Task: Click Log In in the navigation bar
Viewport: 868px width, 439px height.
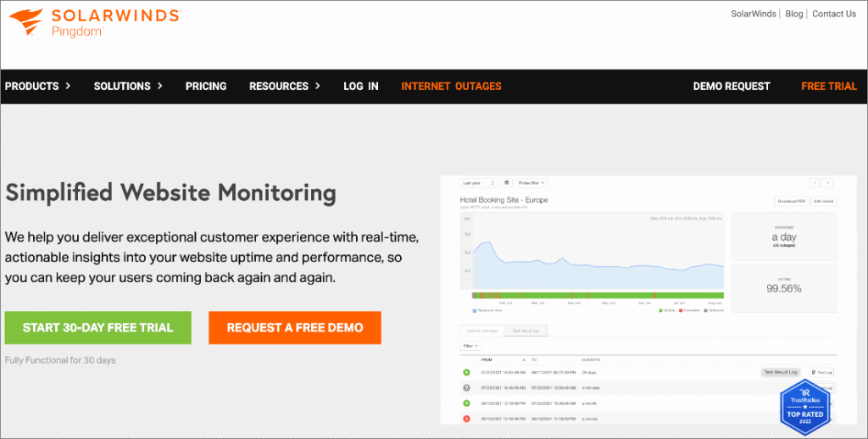Action: (x=361, y=86)
